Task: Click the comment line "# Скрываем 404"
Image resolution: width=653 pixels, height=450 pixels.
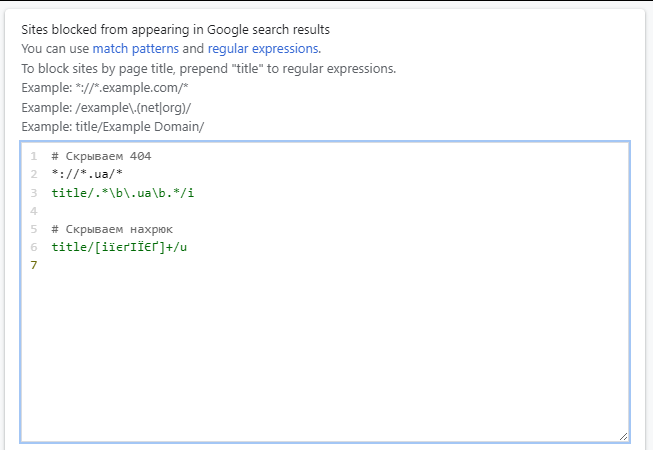Action: (101, 156)
